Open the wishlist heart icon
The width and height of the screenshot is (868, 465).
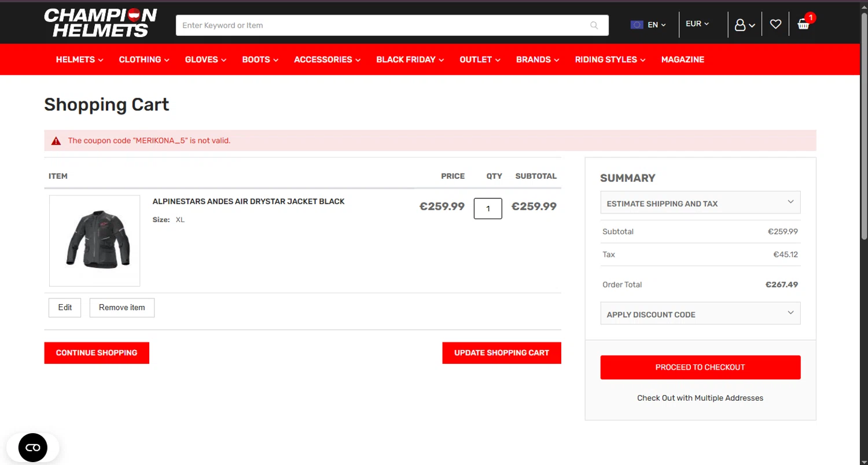775,24
